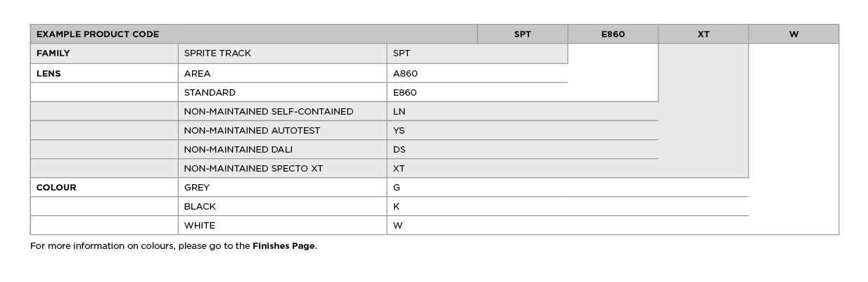Click the SPT header code cell
The width and height of the screenshot is (868, 282).
(522, 34)
